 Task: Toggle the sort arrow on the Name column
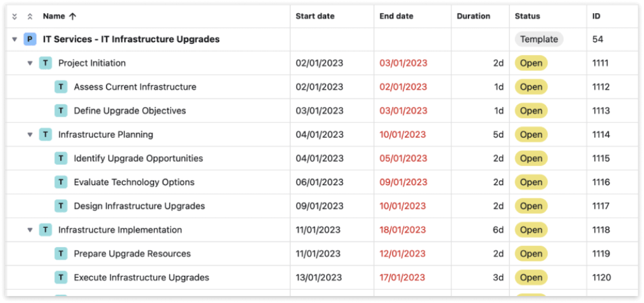(x=73, y=16)
